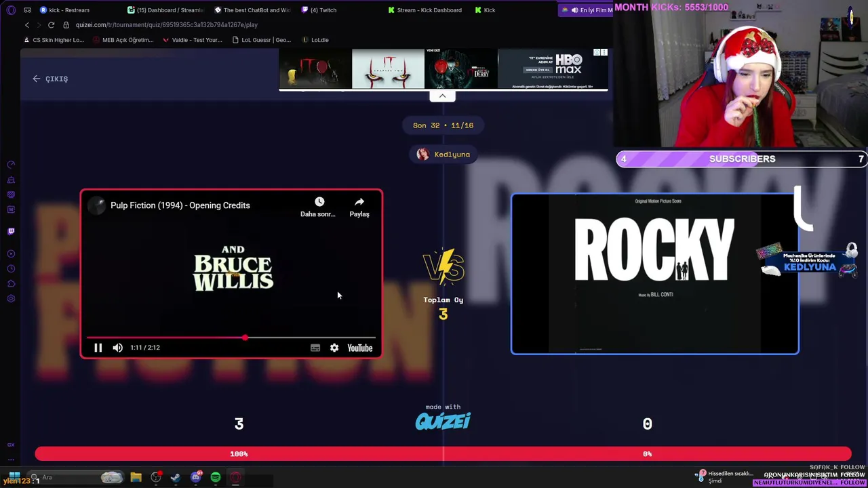Screen dimensions: 868x488
Task: Click the Son 32 • 11/16 round label
Action: coord(443,125)
